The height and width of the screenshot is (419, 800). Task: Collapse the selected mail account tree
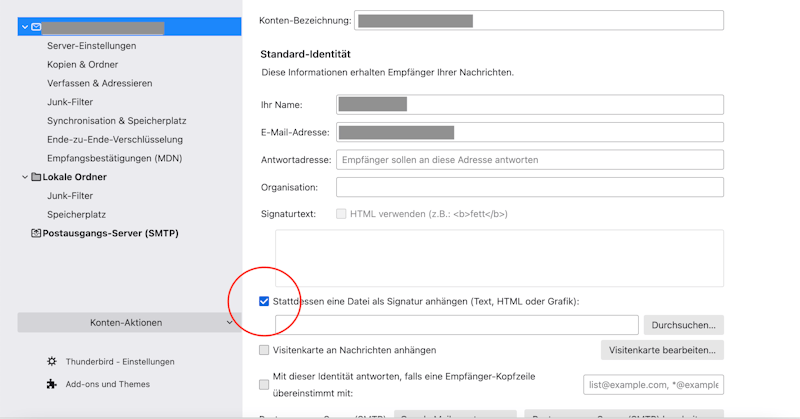point(24,27)
